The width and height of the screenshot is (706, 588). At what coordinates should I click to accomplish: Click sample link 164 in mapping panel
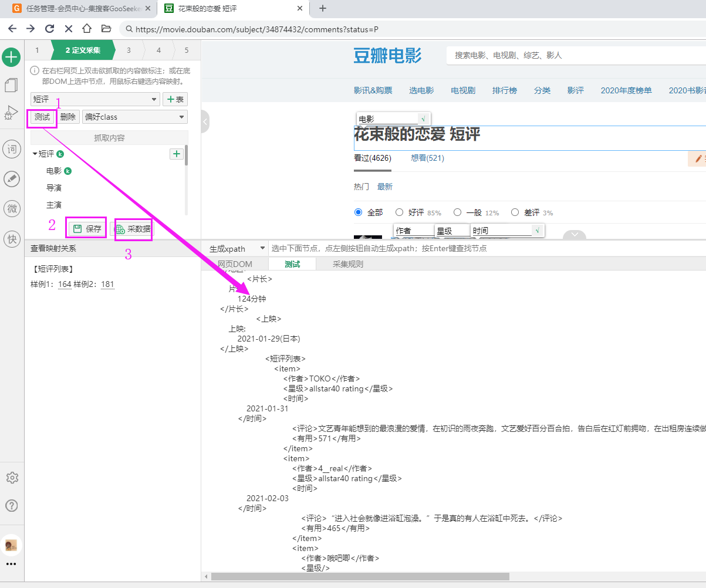point(65,285)
